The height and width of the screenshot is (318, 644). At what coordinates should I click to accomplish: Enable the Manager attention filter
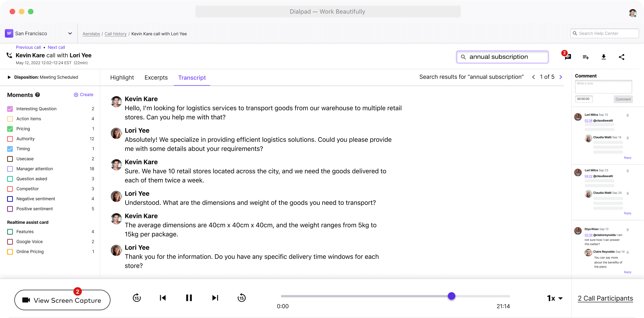point(10,169)
